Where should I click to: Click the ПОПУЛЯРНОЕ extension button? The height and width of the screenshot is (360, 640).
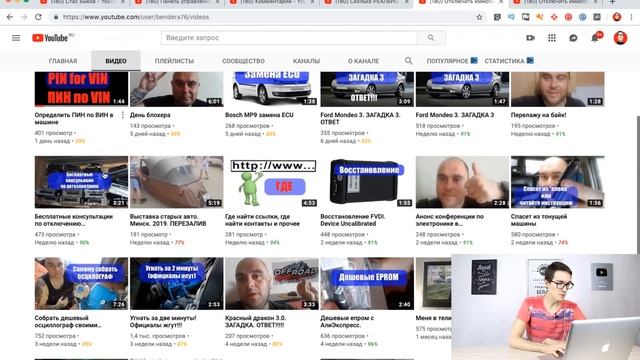coord(452,61)
